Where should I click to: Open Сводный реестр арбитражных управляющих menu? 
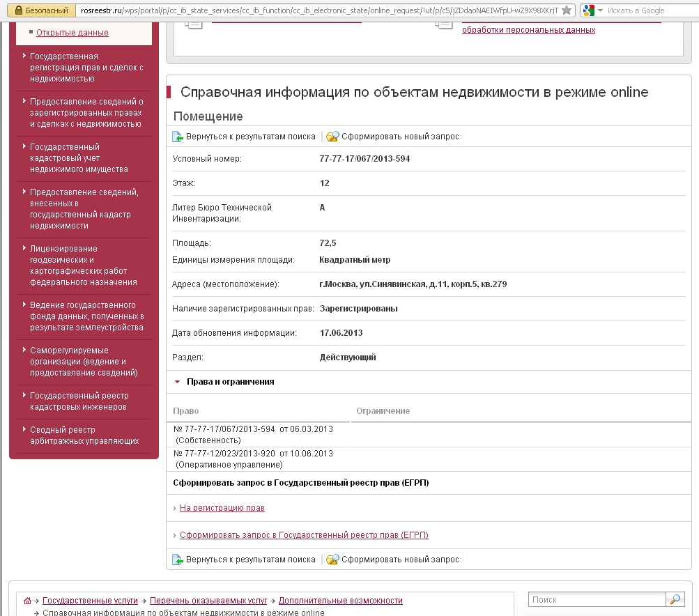pyautogui.click(x=84, y=435)
